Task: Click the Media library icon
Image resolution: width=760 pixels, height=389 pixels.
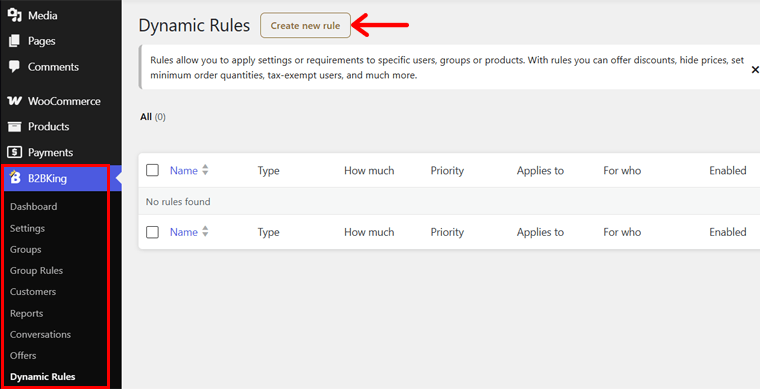Action: 15,16
